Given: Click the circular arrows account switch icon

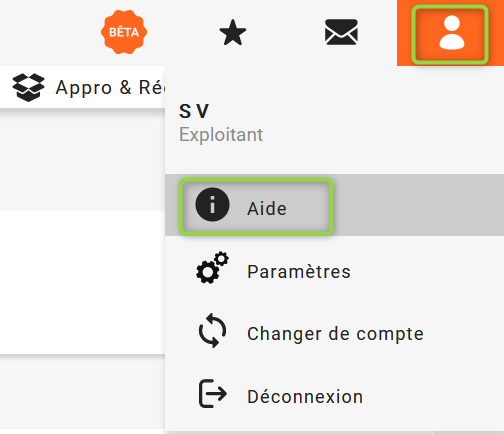Looking at the screenshot, I should [x=212, y=330].
